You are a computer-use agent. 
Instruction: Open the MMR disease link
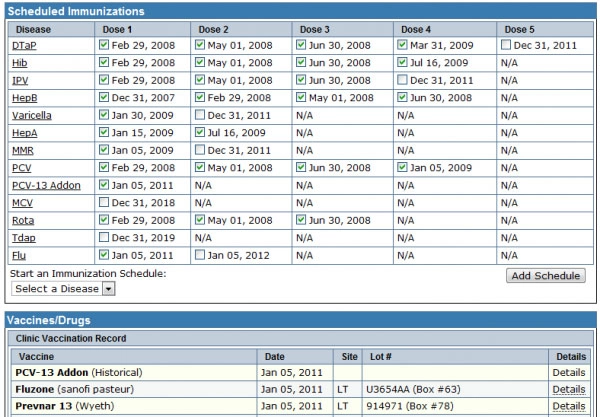point(23,150)
